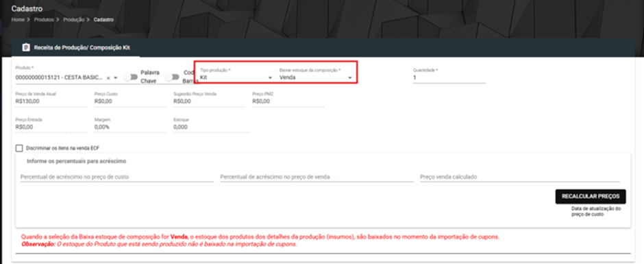Screen dimensions: 644x264
Task: Click the Preço Custo field value
Action: point(103,101)
